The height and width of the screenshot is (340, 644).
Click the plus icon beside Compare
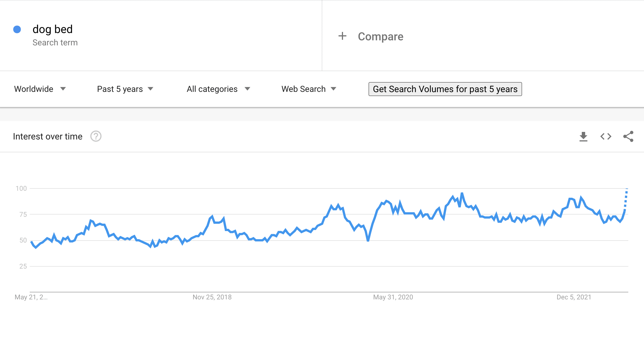342,36
